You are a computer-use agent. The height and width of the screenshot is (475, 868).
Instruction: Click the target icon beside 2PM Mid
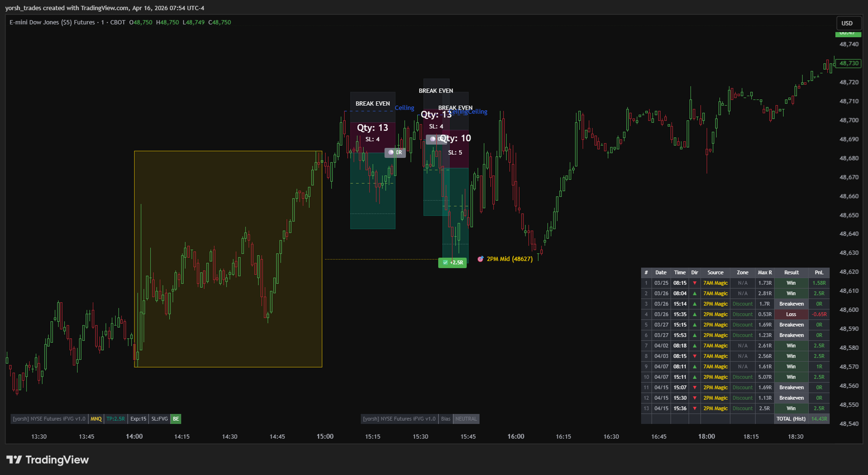480,259
